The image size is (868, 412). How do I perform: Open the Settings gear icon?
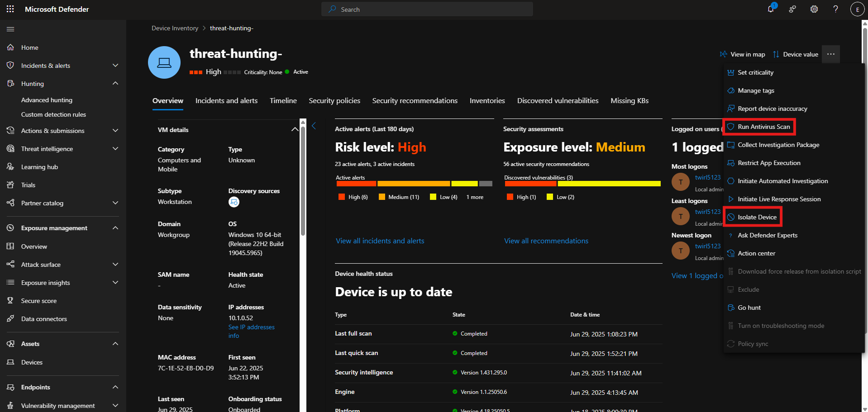point(814,9)
